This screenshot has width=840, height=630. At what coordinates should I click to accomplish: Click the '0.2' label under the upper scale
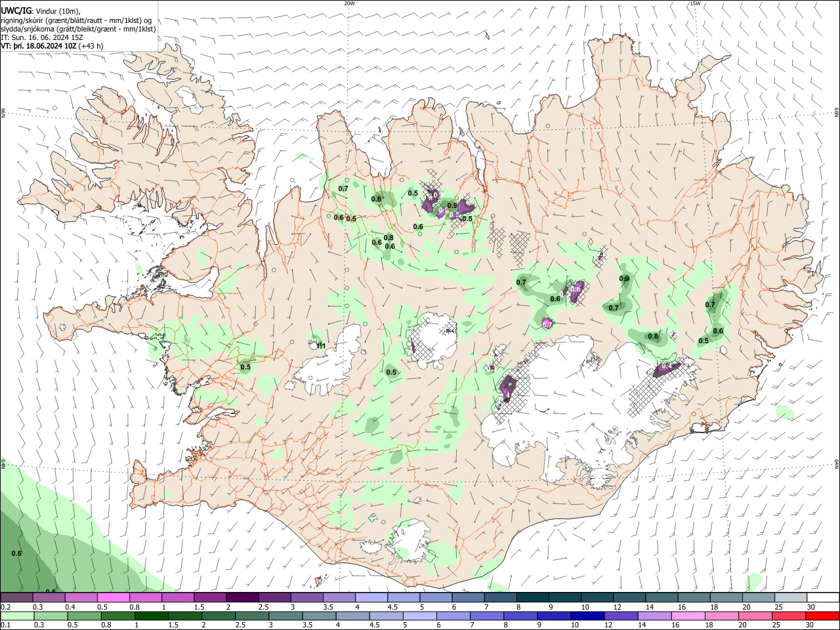(x=6, y=607)
